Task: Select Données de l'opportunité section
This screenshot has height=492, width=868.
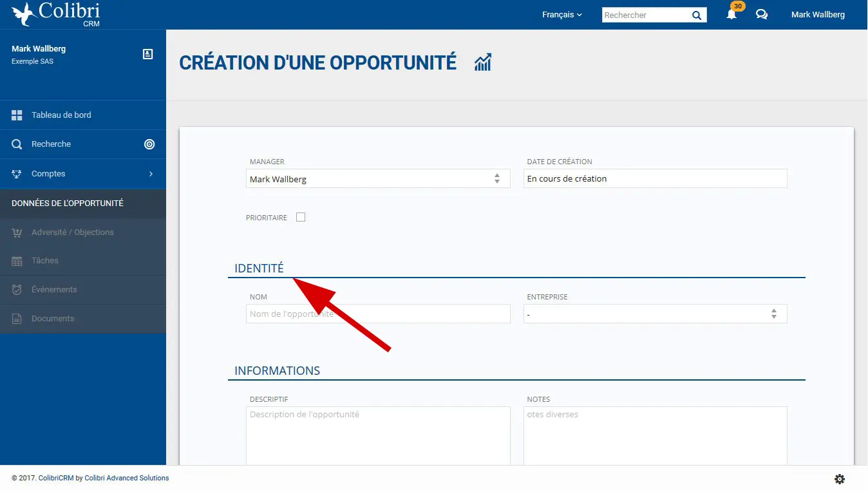Action: tap(68, 203)
